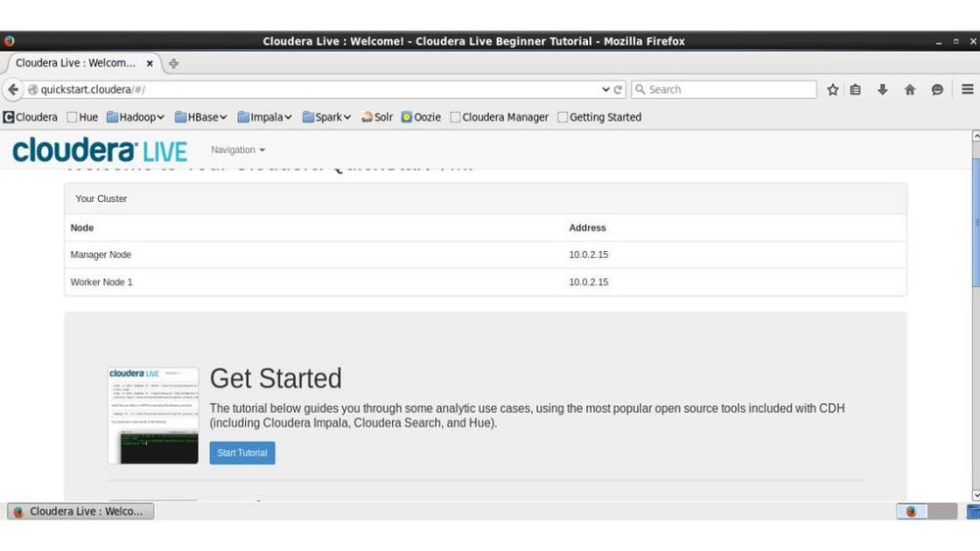Screen dimensions: 980x551
Task: Expand the Spark bookmark folder
Action: point(327,117)
